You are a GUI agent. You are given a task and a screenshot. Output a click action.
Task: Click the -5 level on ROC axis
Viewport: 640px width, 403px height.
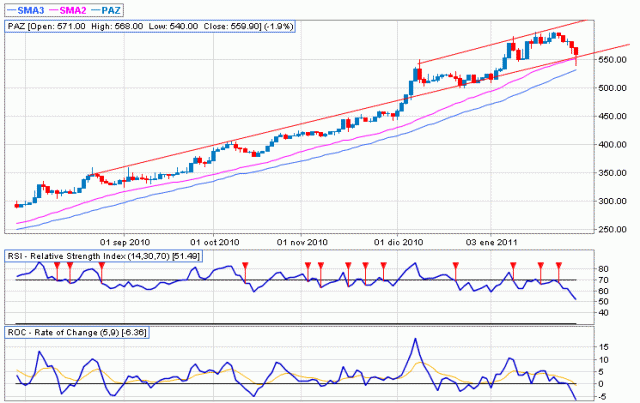click(603, 397)
